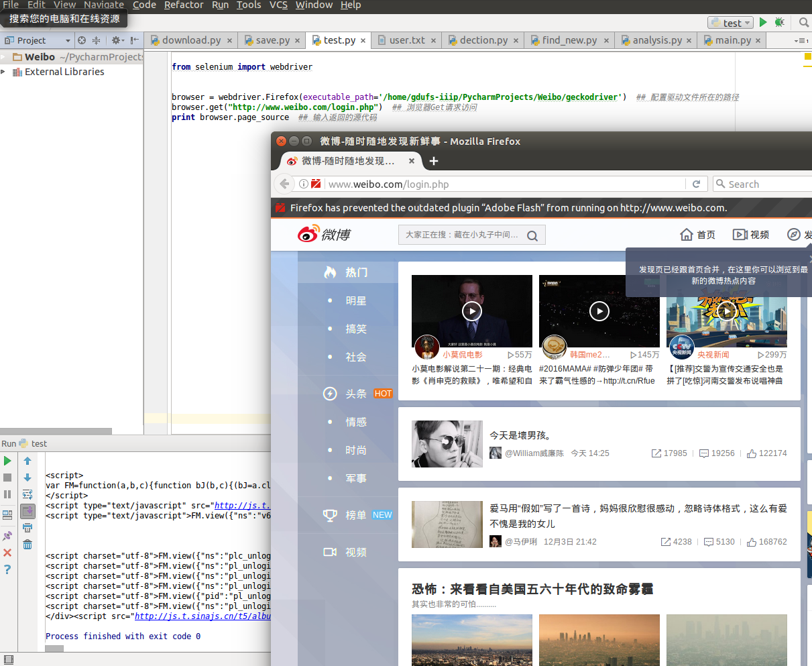
Task: Reload page with Firefox reload button
Action: pyautogui.click(x=696, y=184)
